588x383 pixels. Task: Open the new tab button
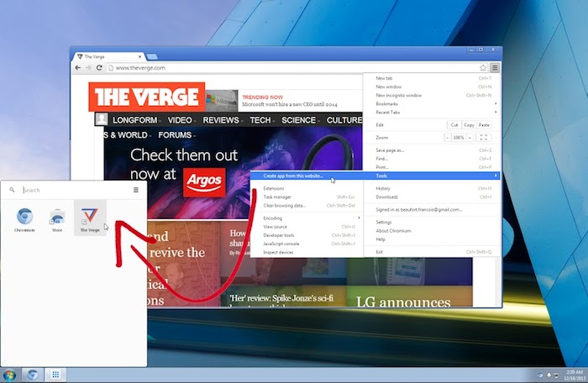click(152, 56)
